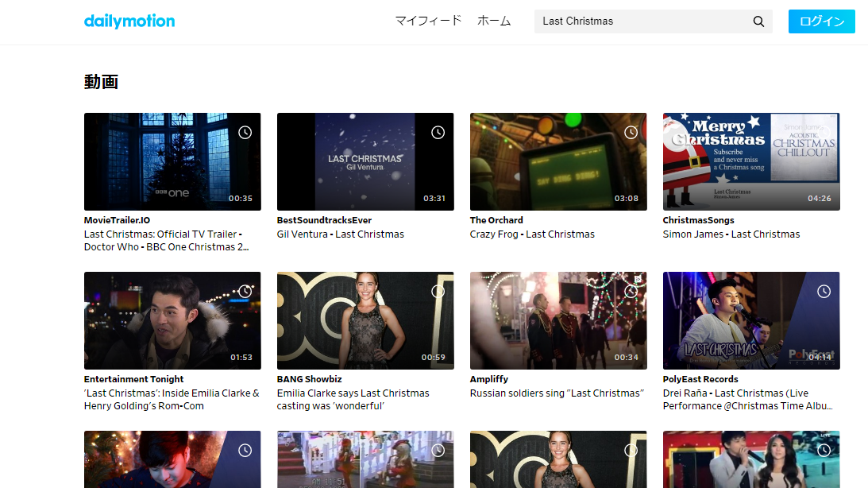The image size is (868, 488).
Task: Play the Merry Christmas Santa thumbnail
Action: (x=751, y=162)
